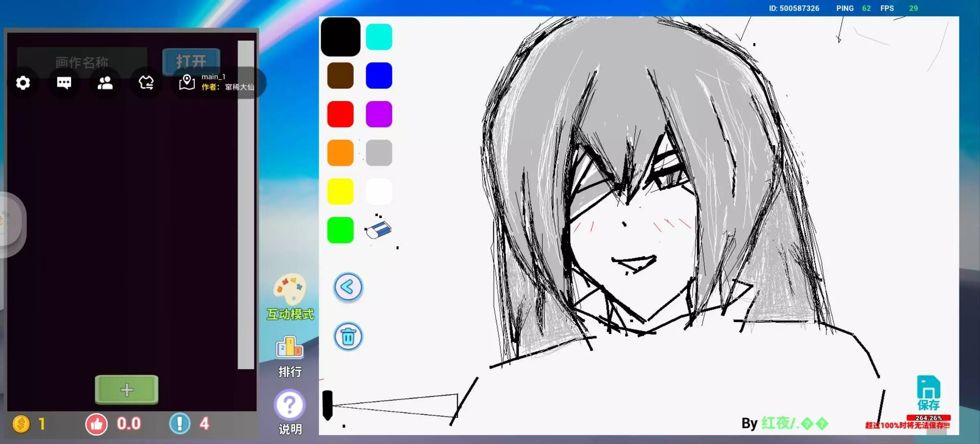
Task: Click the artwork name input field
Action: (x=82, y=62)
